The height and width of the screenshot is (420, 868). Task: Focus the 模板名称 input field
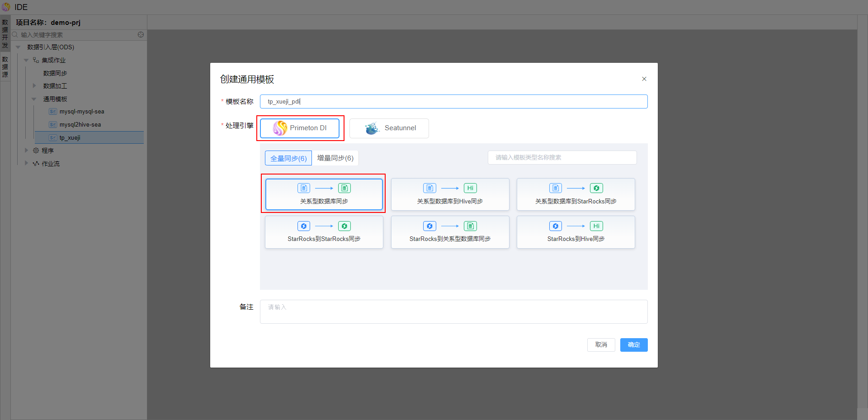[x=454, y=102]
